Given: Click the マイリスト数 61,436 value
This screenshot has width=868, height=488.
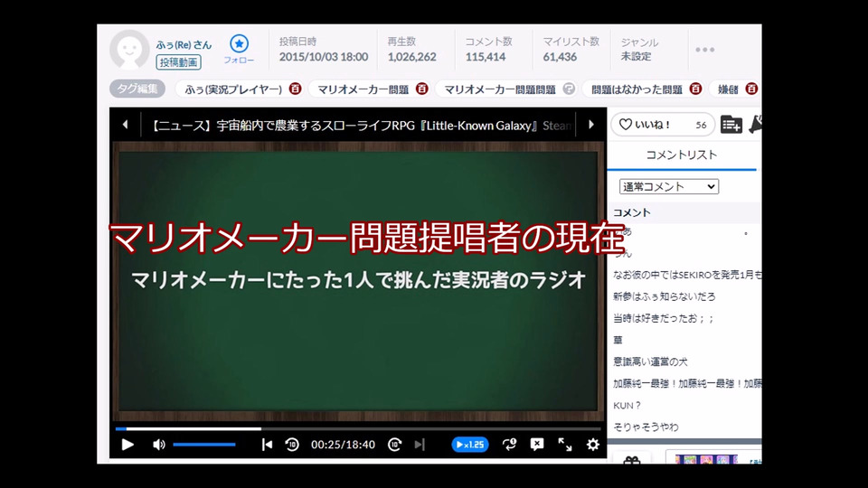Looking at the screenshot, I should [560, 56].
